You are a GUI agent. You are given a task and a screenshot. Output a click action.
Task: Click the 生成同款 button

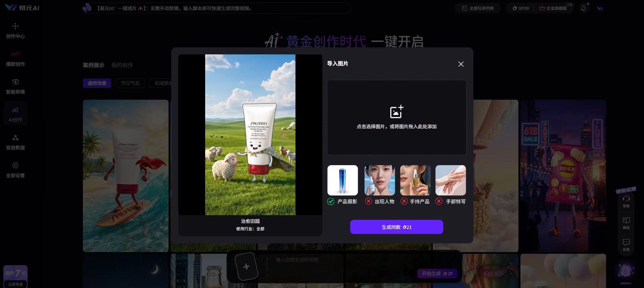pyautogui.click(x=397, y=227)
